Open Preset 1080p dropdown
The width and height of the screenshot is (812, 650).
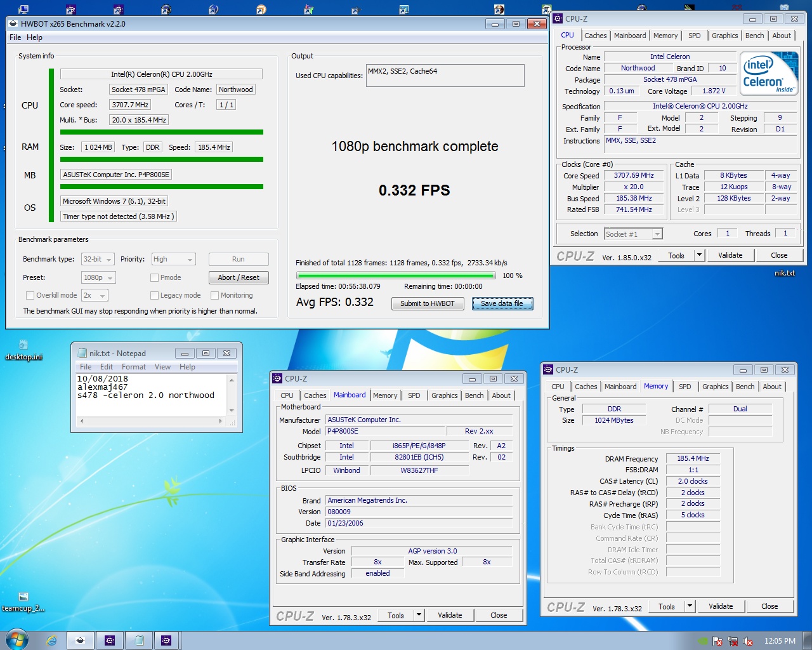(98, 277)
